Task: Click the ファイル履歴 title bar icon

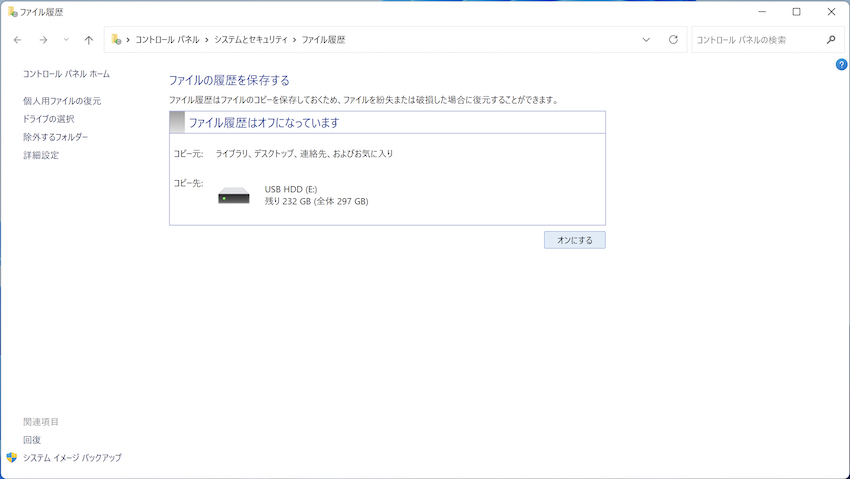Action: click(x=12, y=11)
